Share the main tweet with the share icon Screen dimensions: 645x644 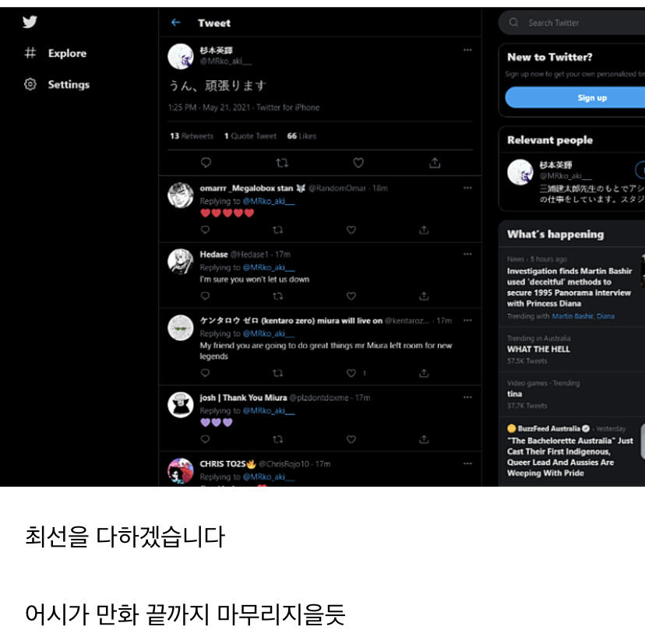tap(435, 163)
